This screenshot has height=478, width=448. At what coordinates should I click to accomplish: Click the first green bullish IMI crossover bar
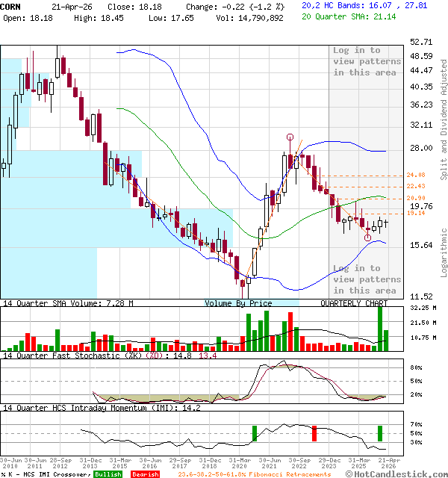click(255, 433)
